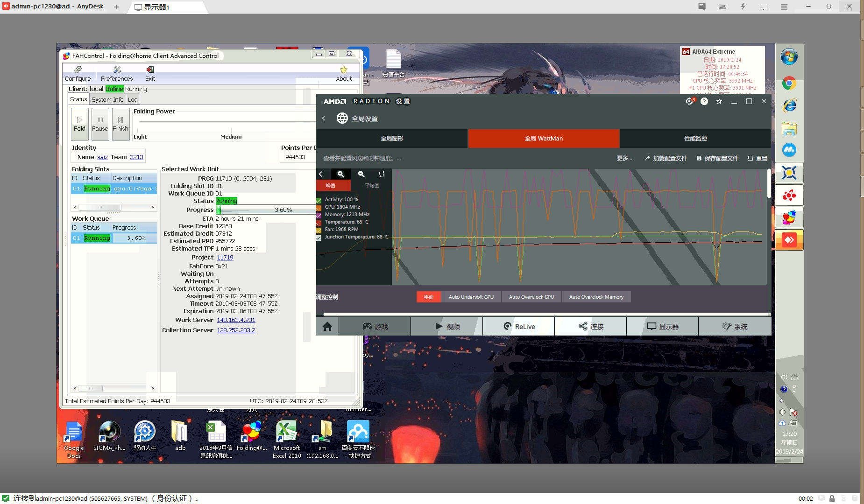Expand 更多... options in WattMan
The image size is (864, 504).
tap(624, 158)
